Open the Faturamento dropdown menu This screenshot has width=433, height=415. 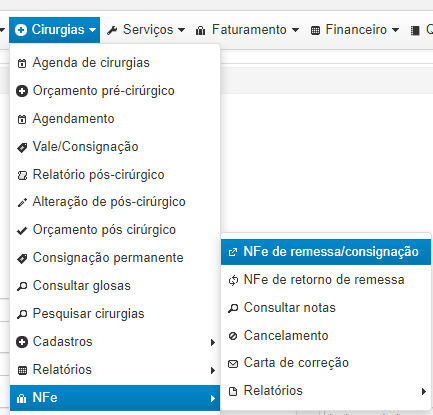tap(247, 30)
